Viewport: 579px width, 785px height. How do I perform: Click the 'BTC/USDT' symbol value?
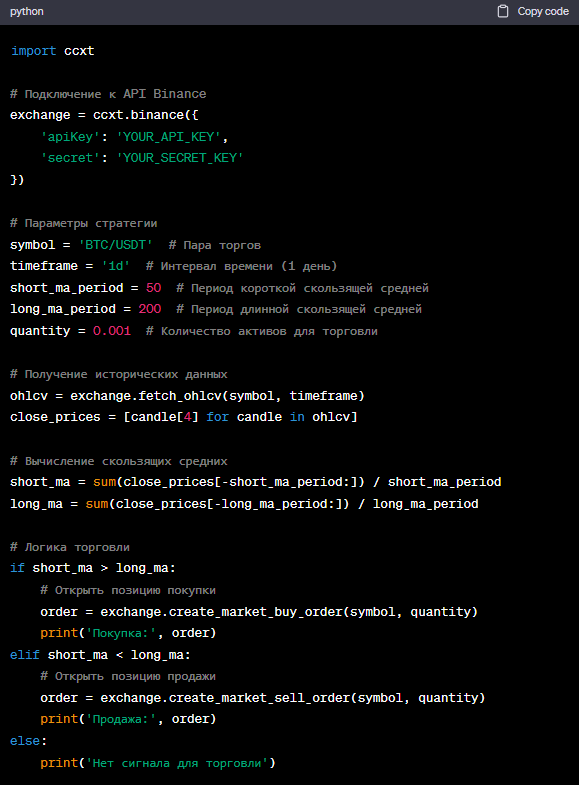116,245
